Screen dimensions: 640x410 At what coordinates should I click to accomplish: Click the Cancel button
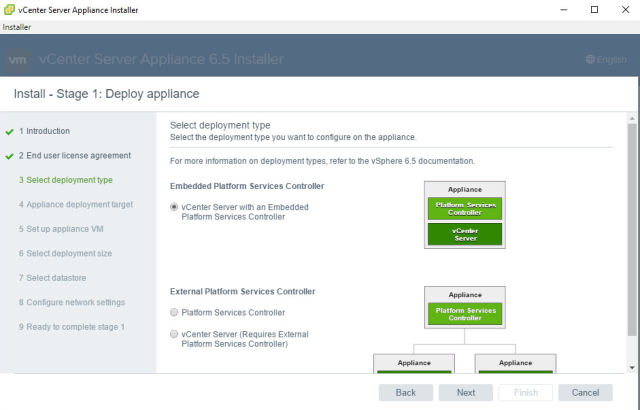click(585, 392)
